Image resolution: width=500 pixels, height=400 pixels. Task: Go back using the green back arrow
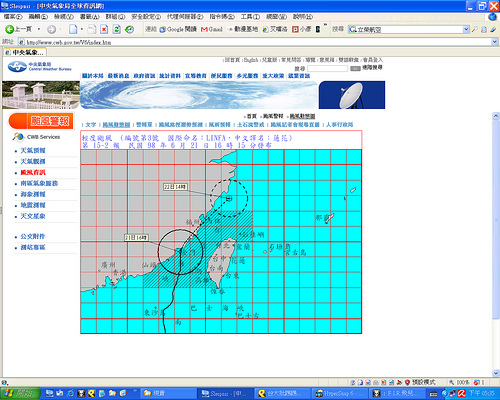tap(9, 29)
